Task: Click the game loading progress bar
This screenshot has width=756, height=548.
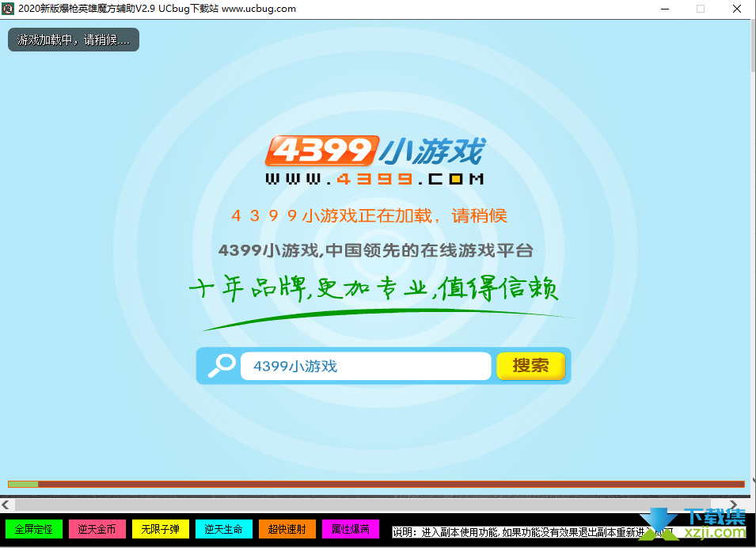Action: [x=376, y=484]
